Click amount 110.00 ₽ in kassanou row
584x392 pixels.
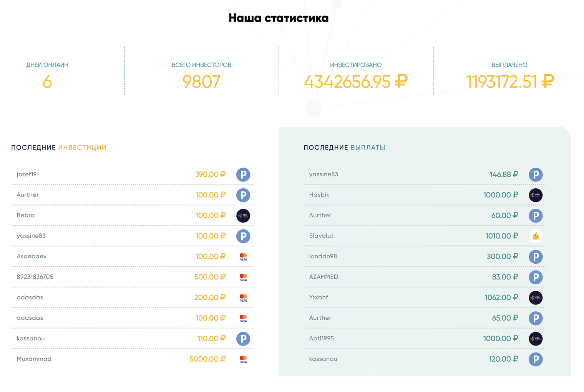click(211, 339)
